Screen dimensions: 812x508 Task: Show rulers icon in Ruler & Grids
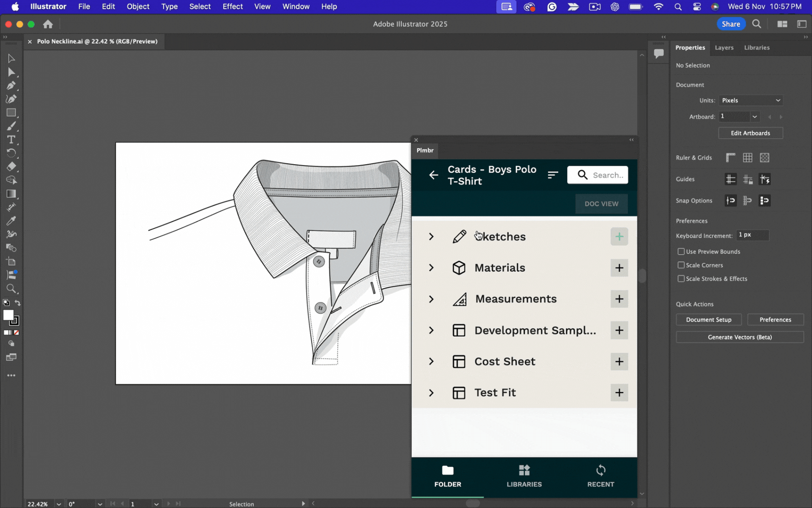click(730, 158)
